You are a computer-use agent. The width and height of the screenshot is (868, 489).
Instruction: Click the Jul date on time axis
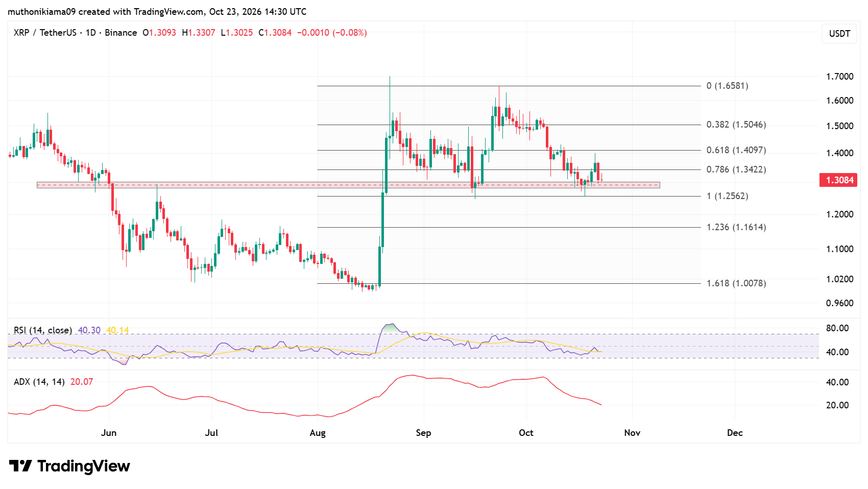click(211, 433)
